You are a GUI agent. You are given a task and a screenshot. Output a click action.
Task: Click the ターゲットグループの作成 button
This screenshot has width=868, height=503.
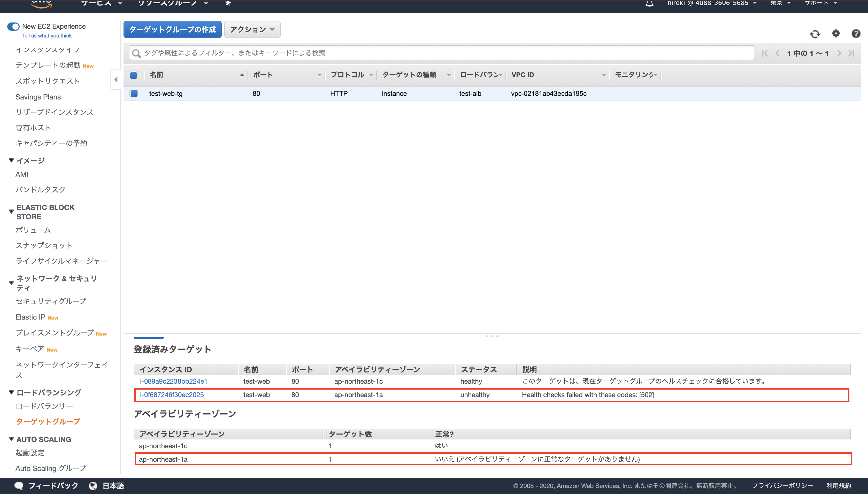(x=172, y=30)
